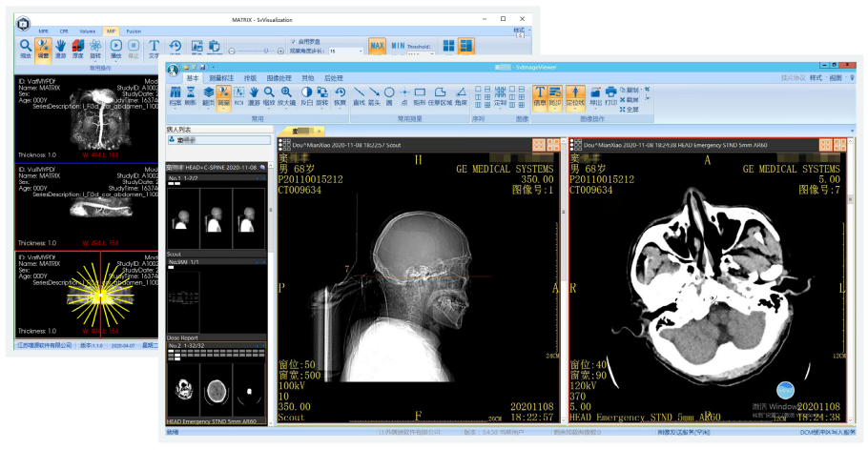Select the 漫游 pan hand tool in SvImageViewer
The image size is (868, 450).
click(254, 95)
